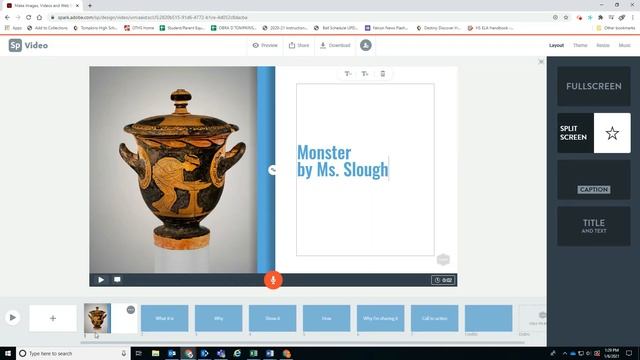Open the 'Other bookmarks' folder
Image resolution: width=640 pixels, height=360 pixels.
pos(616,28)
